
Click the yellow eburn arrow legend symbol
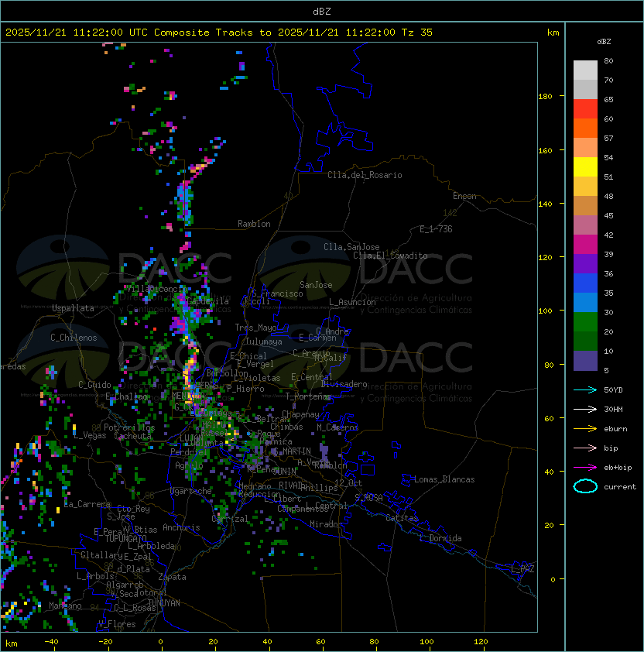tap(585, 428)
